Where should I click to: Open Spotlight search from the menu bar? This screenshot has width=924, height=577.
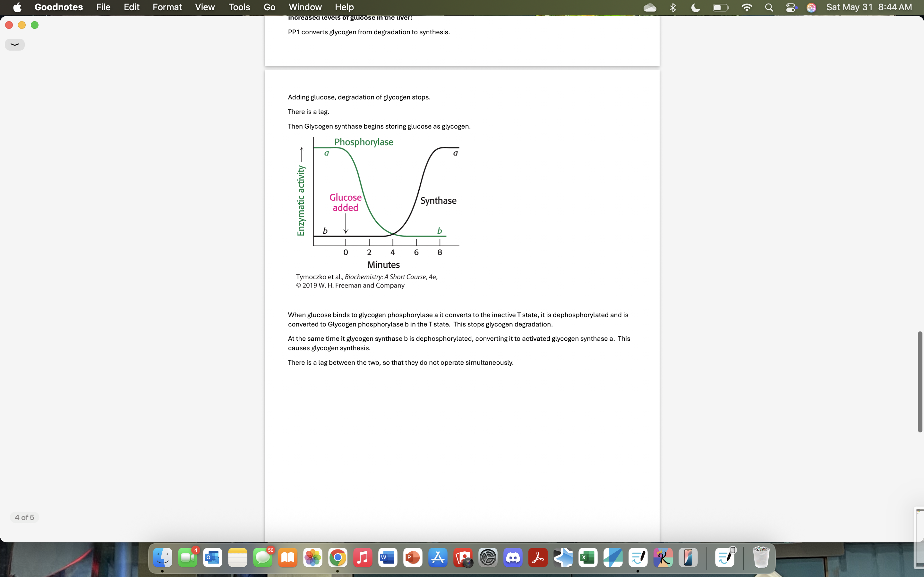click(769, 7)
